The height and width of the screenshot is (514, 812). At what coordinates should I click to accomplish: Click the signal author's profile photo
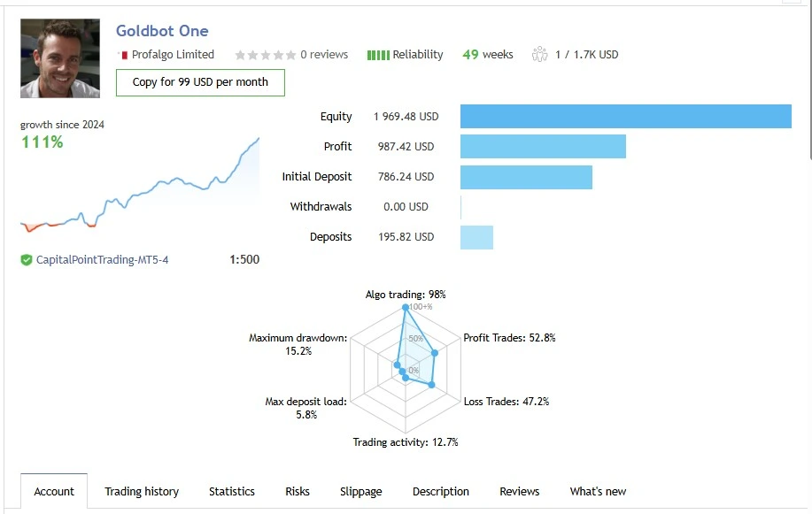60,58
